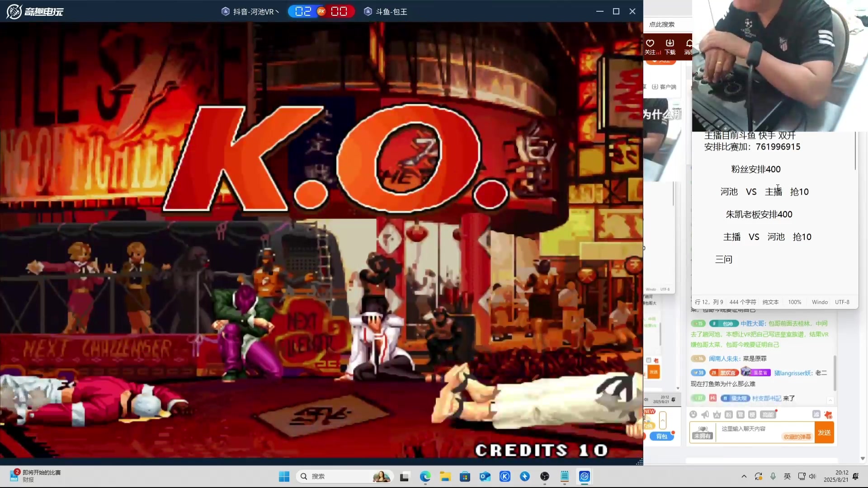Click the 下载 download icon
The image size is (868, 488).
(670, 47)
